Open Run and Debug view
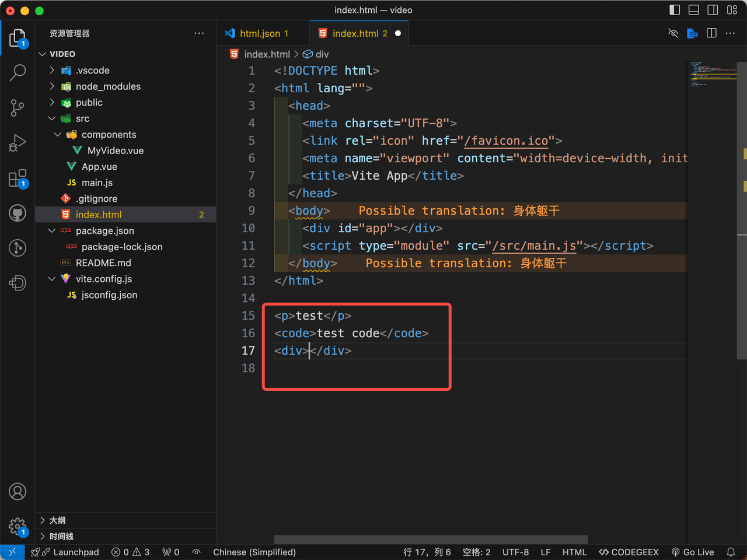This screenshot has height=560, width=747. coord(18,143)
